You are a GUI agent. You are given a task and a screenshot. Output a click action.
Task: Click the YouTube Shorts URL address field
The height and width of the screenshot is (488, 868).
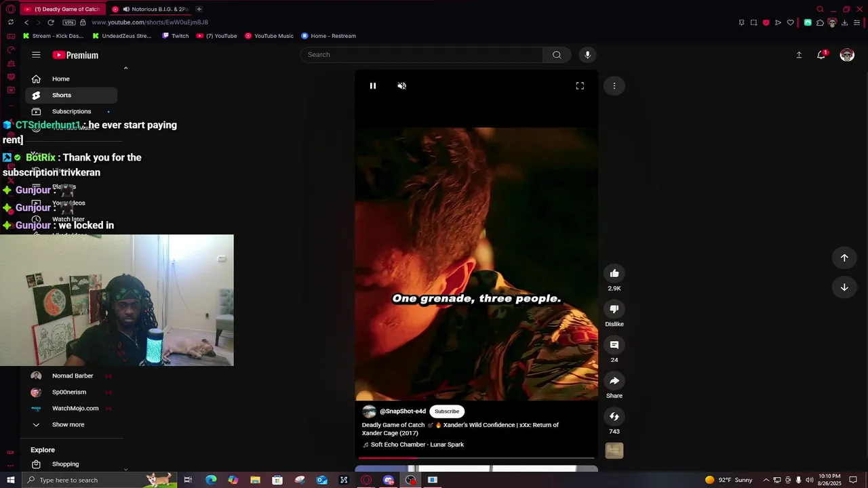click(x=150, y=22)
